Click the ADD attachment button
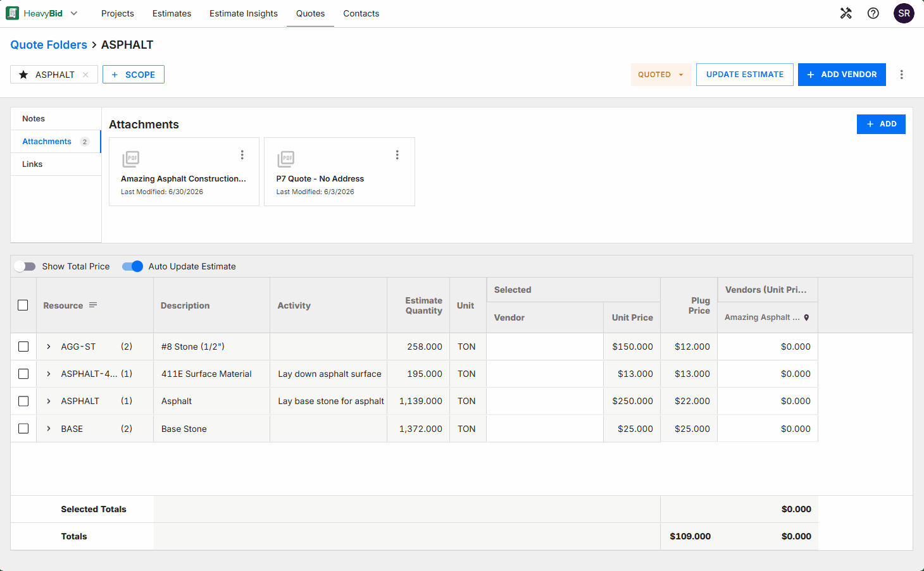The height and width of the screenshot is (571, 924). click(x=881, y=124)
